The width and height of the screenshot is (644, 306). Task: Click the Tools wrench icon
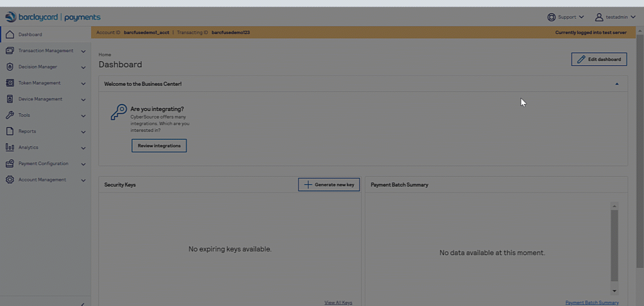[x=9, y=115]
